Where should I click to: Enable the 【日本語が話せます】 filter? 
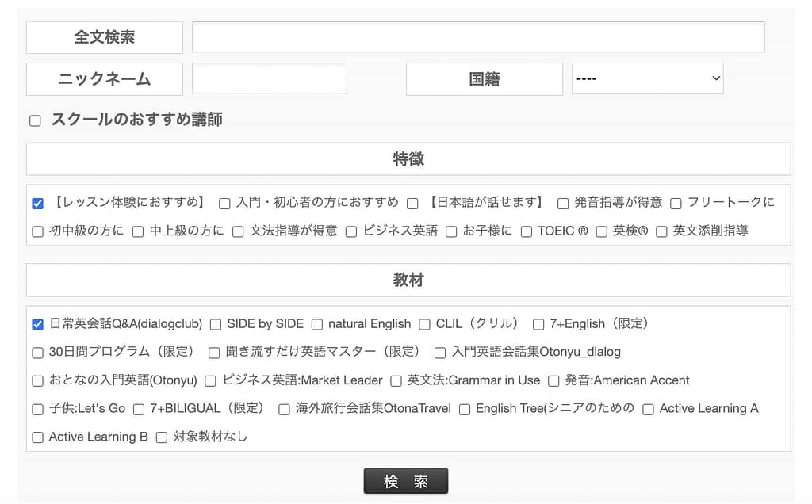coord(412,204)
